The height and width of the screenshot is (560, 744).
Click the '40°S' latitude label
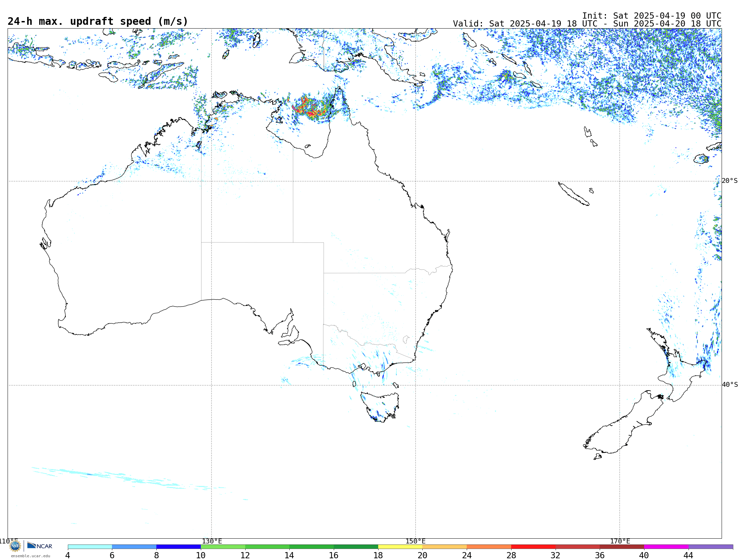(730, 385)
